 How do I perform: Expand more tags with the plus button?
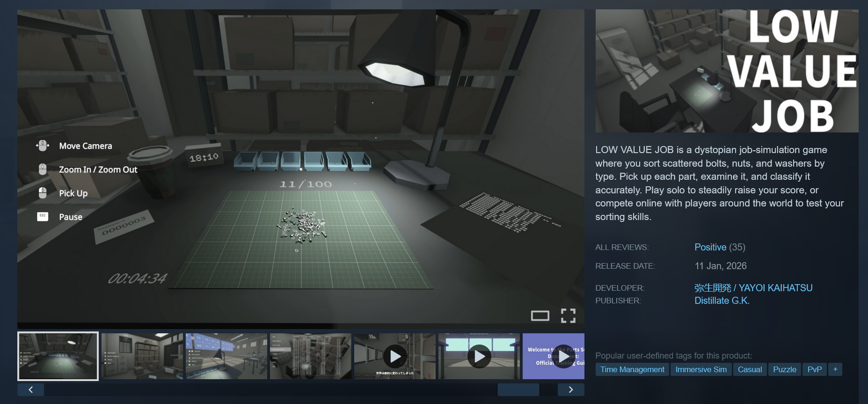tap(835, 369)
